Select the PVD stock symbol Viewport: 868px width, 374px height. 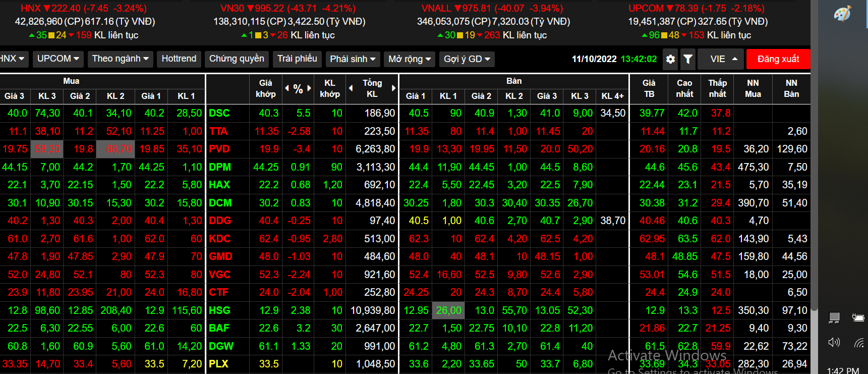pos(219,149)
